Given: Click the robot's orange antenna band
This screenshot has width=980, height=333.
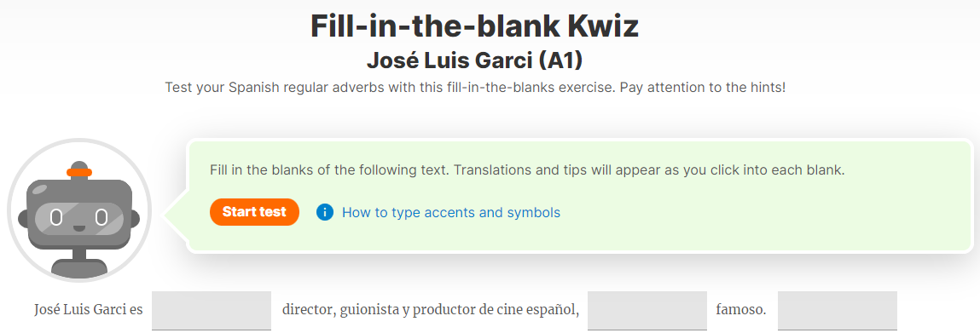Looking at the screenshot, I should pyautogui.click(x=79, y=172).
